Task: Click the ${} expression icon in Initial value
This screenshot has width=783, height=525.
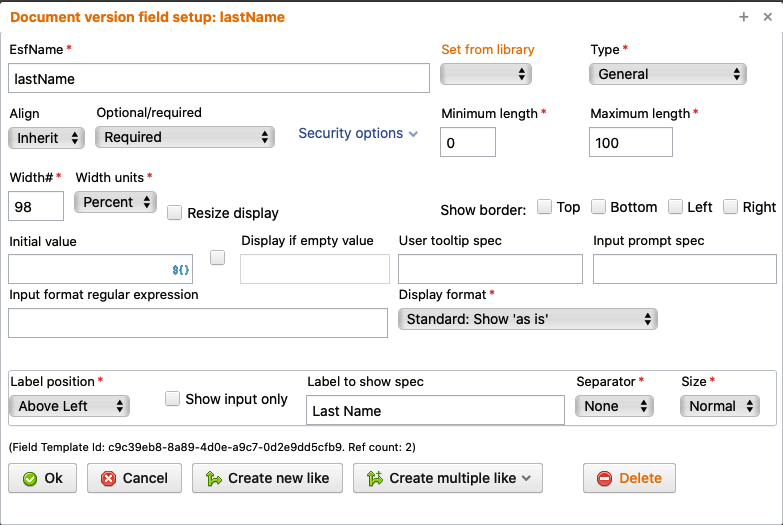Action: click(x=181, y=270)
